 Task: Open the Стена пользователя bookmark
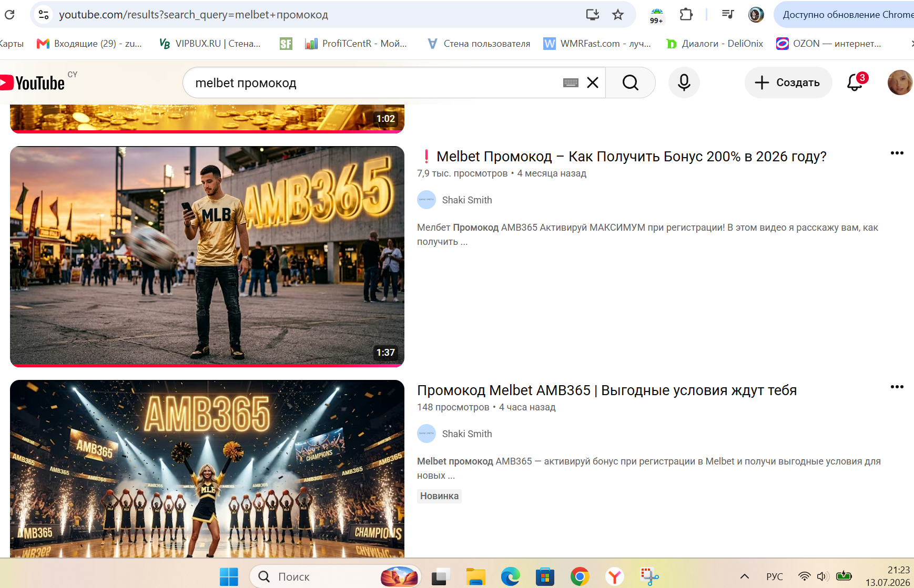tap(479, 44)
